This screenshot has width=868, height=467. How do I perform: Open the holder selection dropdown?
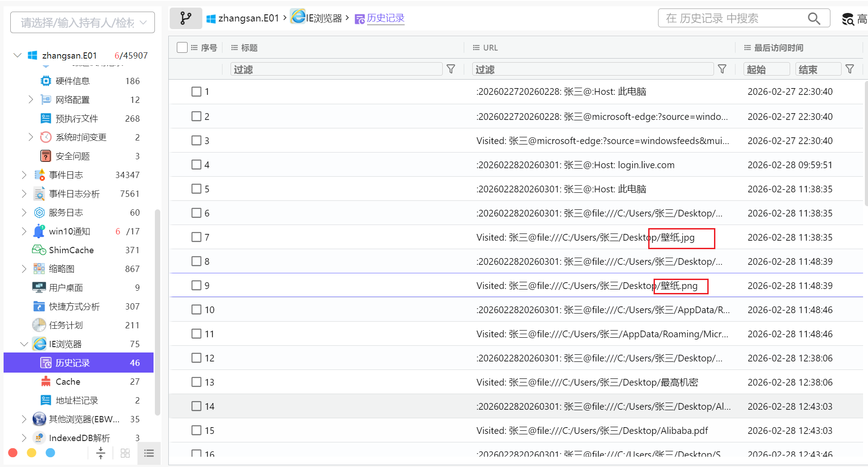[x=83, y=22]
